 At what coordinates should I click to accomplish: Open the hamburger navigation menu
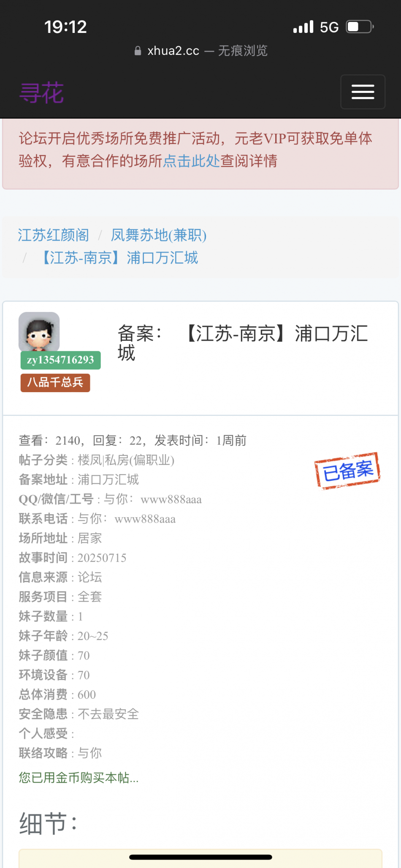363,92
